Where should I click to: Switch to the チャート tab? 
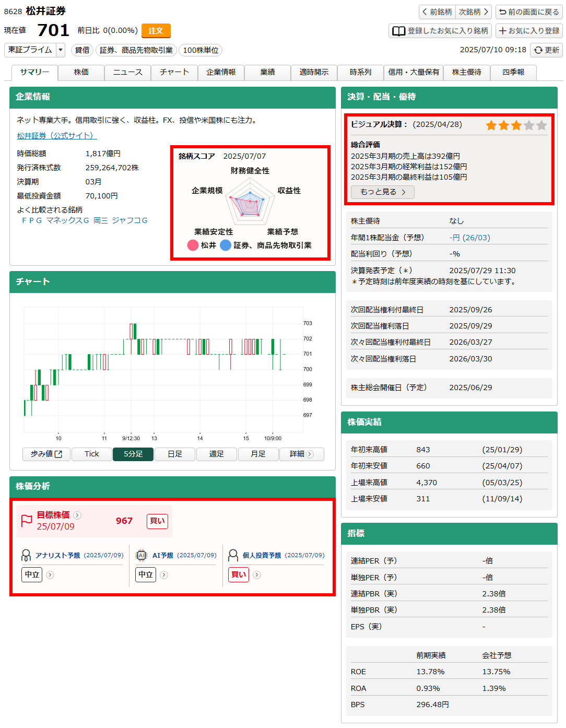tap(174, 73)
